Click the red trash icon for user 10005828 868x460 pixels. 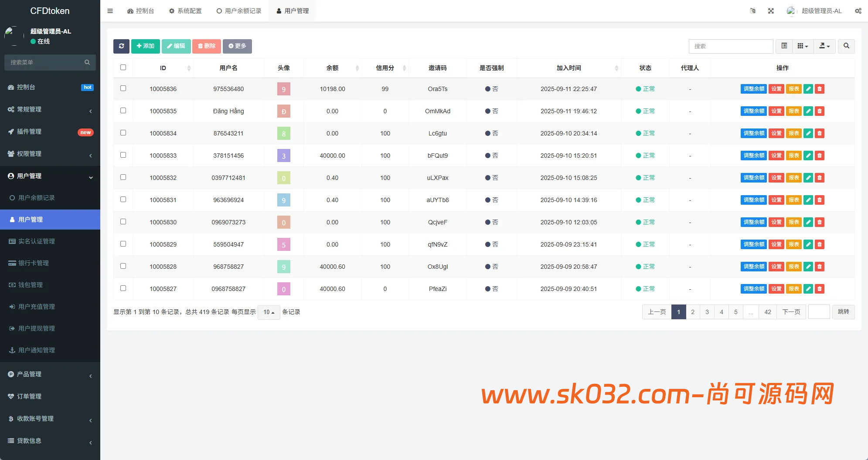820,267
